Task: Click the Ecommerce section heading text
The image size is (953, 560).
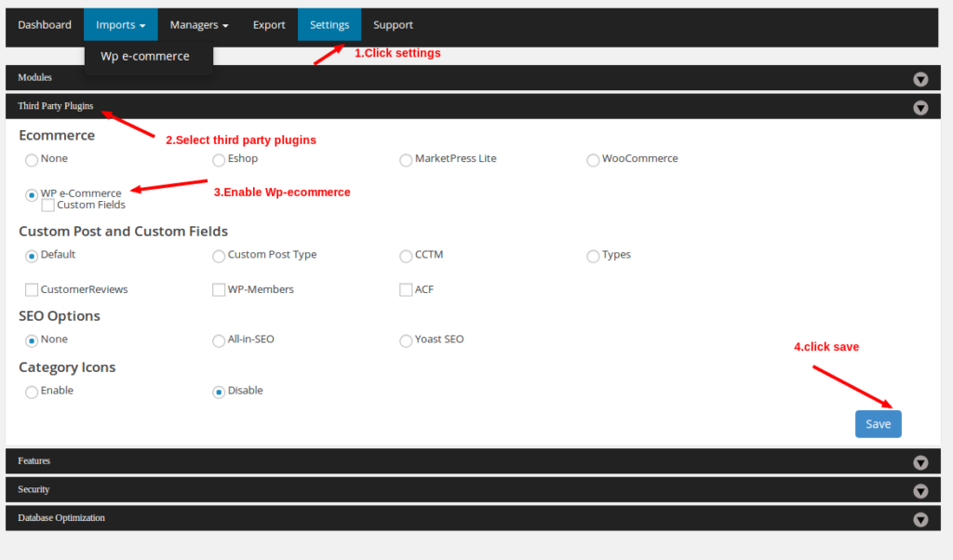Action: (57, 136)
